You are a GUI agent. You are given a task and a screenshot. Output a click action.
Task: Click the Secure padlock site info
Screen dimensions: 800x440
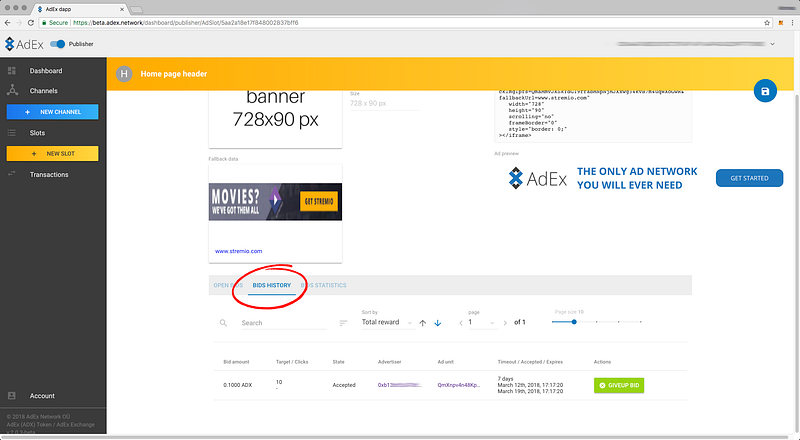pos(55,22)
